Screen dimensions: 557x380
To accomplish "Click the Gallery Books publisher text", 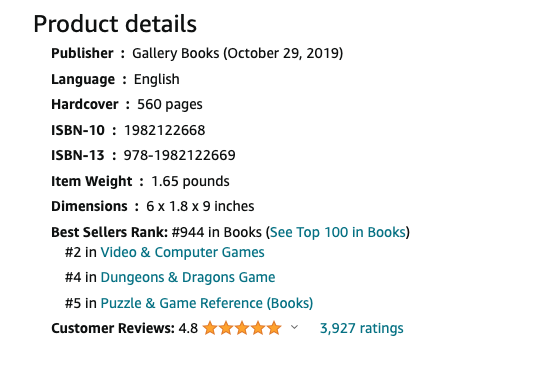I will [176, 53].
